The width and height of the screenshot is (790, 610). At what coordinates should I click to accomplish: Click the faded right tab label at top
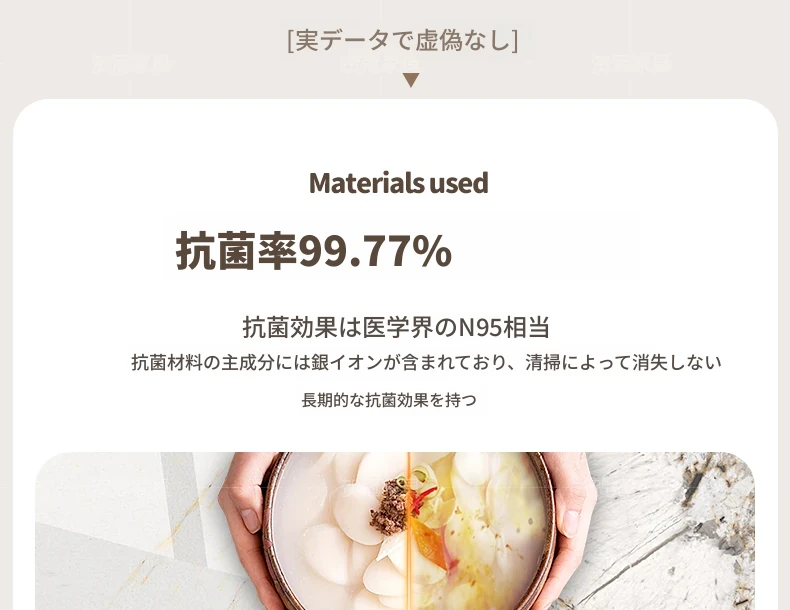point(631,64)
